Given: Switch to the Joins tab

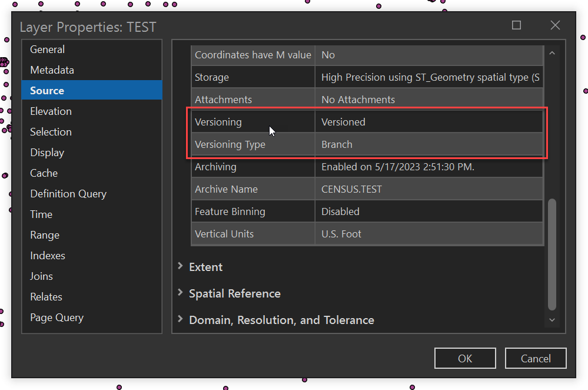Looking at the screenshot, I should point(42,276).
